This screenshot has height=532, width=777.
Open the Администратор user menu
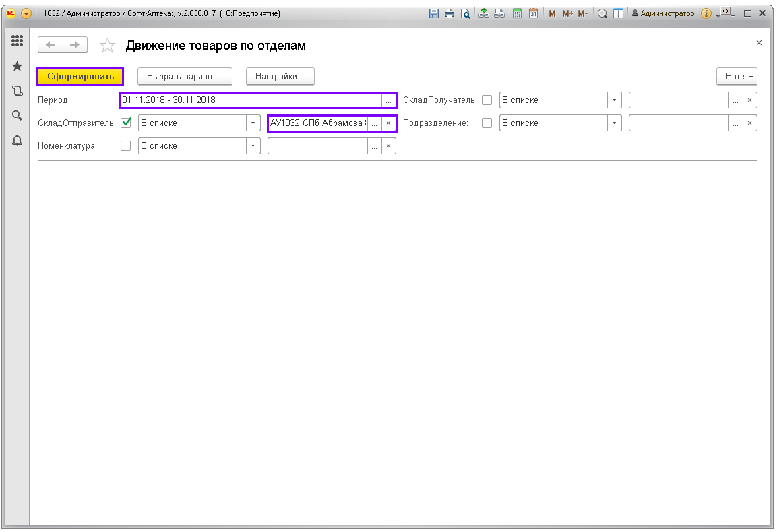(662, 13)
